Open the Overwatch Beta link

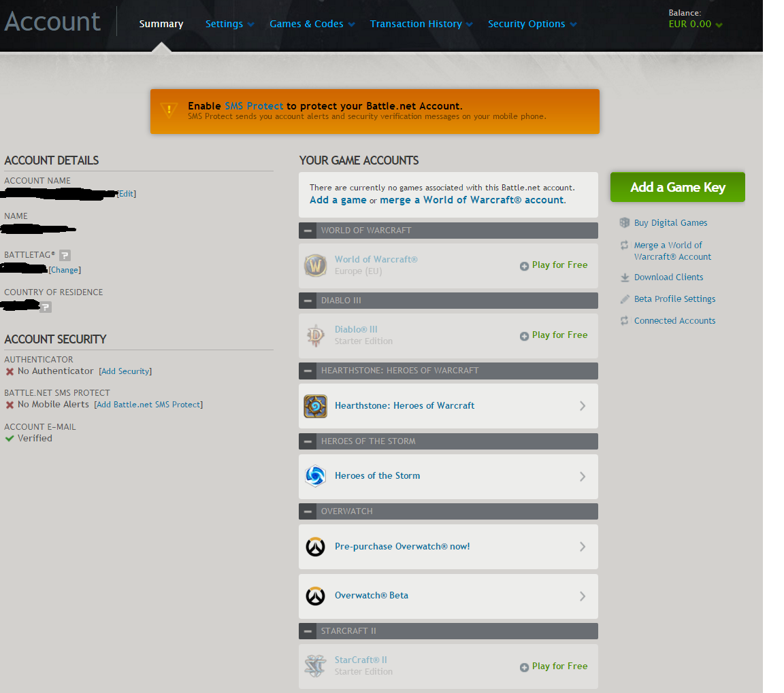(372, 596)
